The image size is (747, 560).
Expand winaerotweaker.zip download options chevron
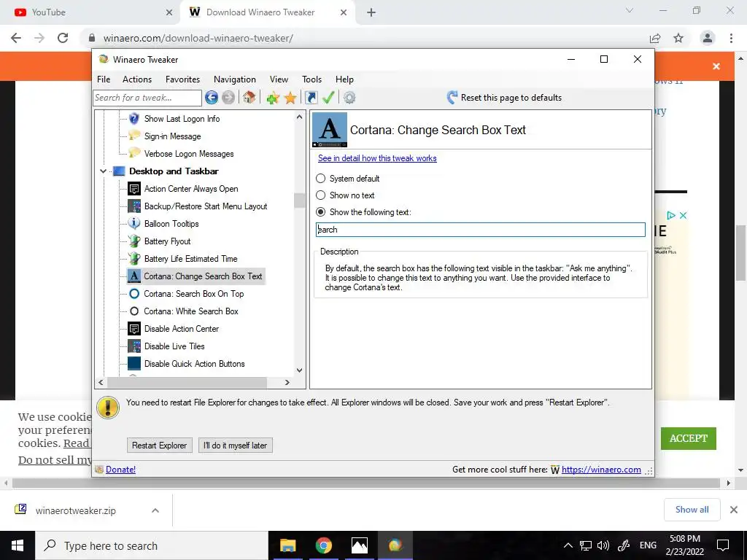(x=155, y=510)
